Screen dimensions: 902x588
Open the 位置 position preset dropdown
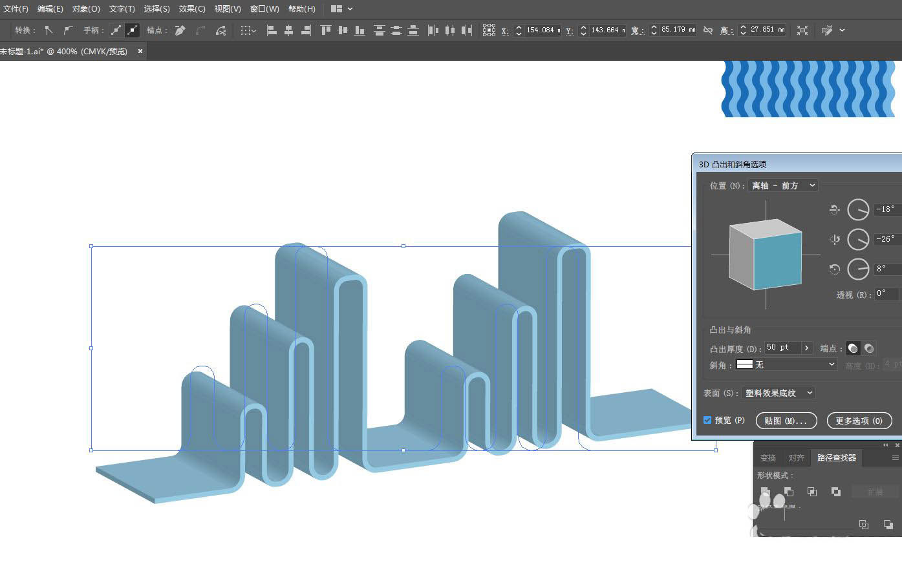click(x=783, y=185)
